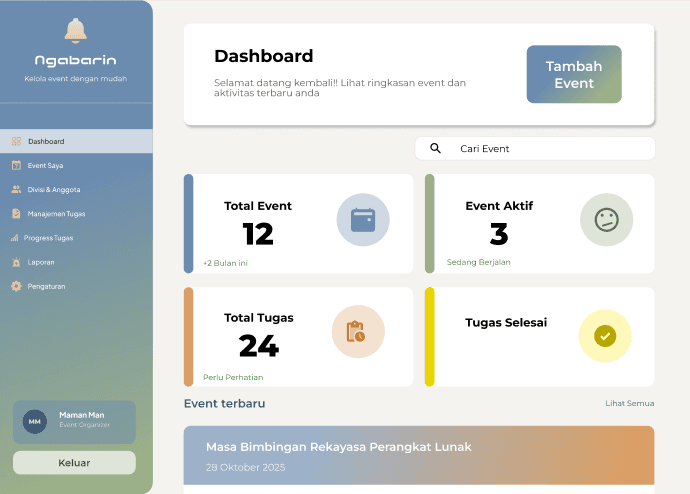Click the number 24 in Total Tugas
The width and height of the screenshot is (690, 494).
click(x=259, y=346)
